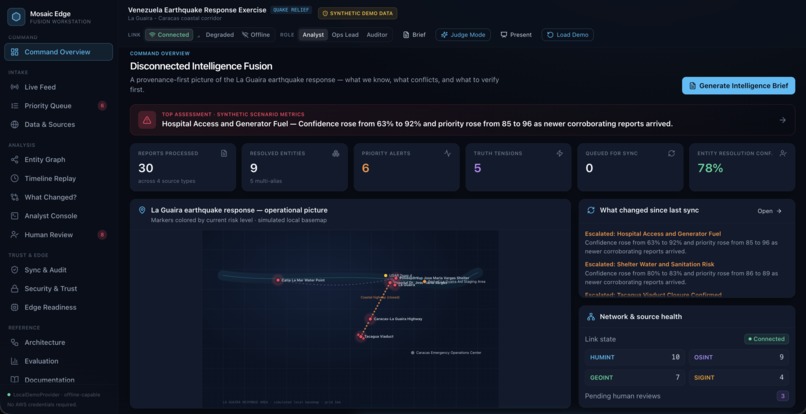Click the top assessment warning triangle icon
The height and width of the screenshot is (414, 806).
(x=147, y=120)
